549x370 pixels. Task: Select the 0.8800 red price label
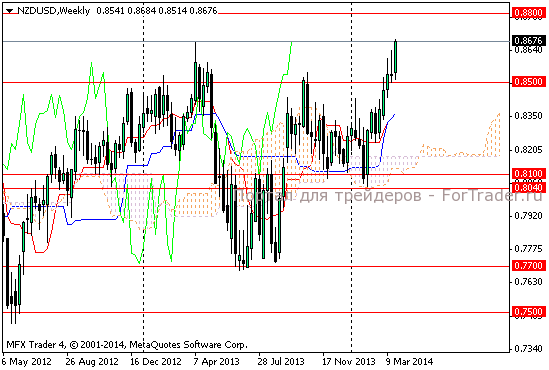click(x=529, y=13)
